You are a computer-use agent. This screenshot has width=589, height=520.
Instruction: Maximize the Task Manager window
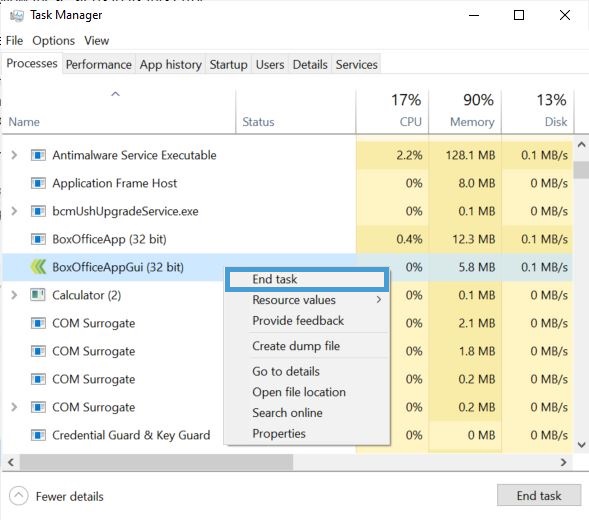click(519, 15)
